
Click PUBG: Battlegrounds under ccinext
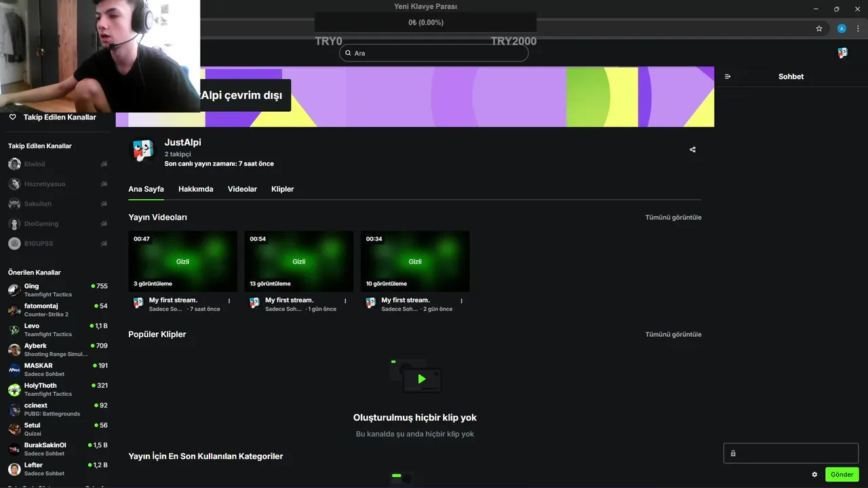pyautogui.click(x=52, y=414)
